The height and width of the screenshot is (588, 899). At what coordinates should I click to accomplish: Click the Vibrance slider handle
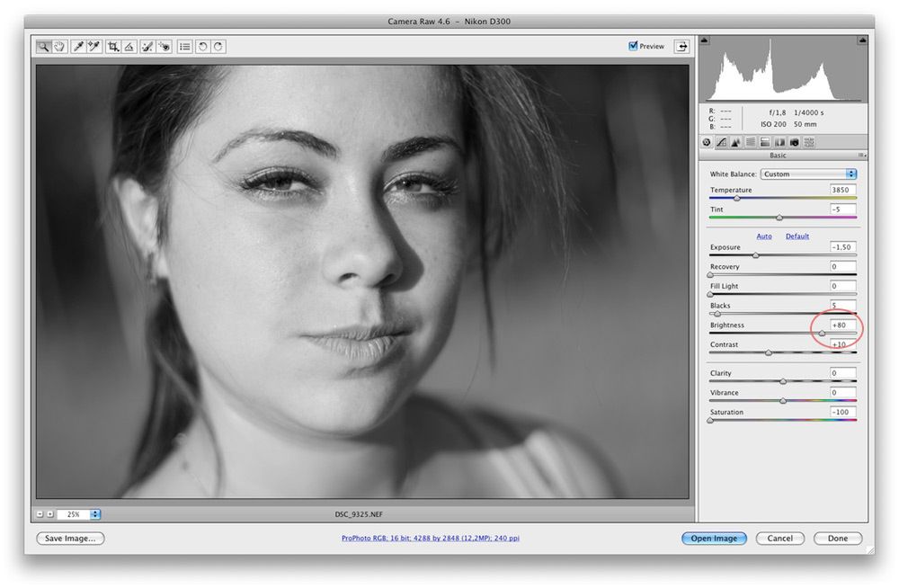tap(783, 401)
